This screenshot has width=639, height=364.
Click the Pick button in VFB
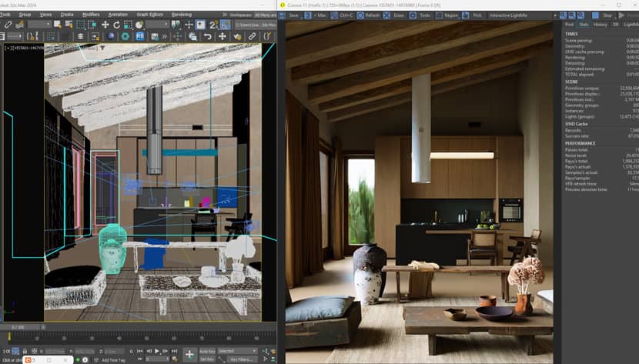(x=473, y=15)
